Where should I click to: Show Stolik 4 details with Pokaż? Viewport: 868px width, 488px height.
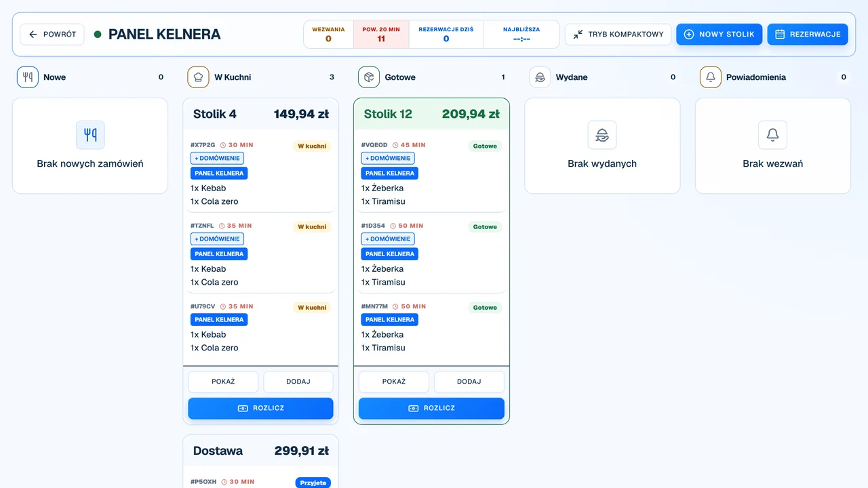(223, 382)
